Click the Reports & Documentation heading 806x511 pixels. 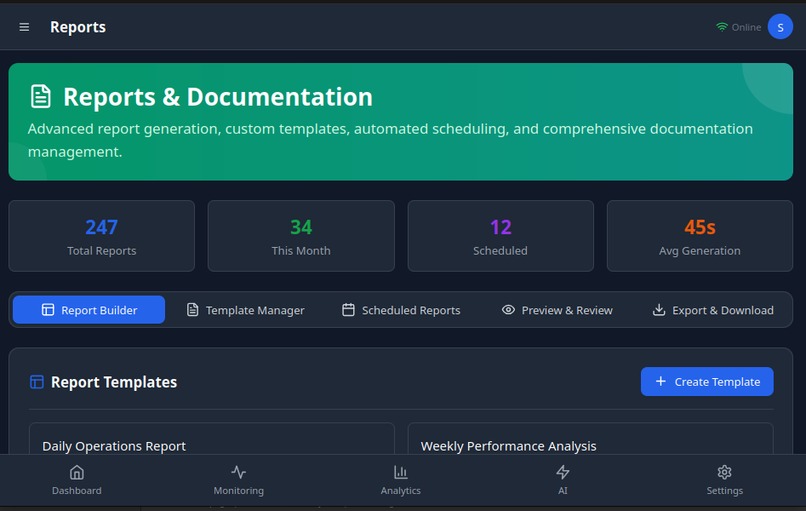coord(217,97)
